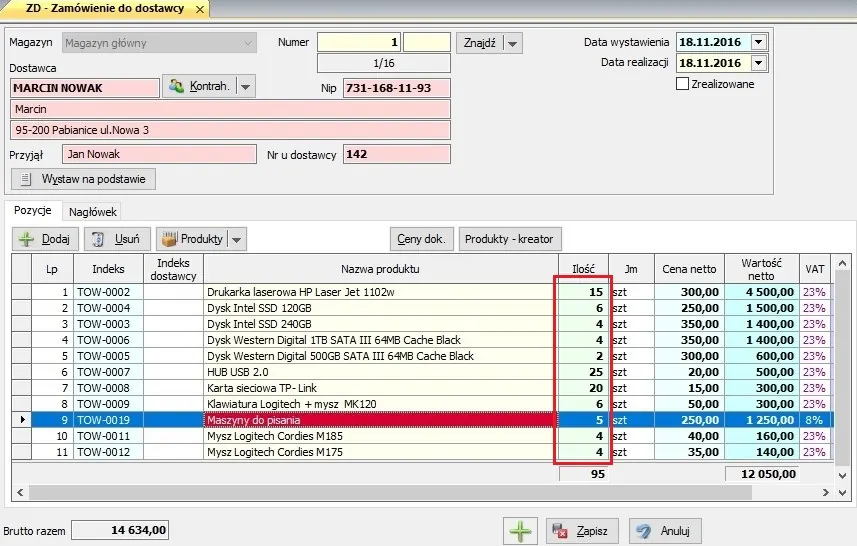The height and width of the screenshot is (546, 857).
Task: Click the Przyjął field Jan Nowak
Action: point(159,154)
